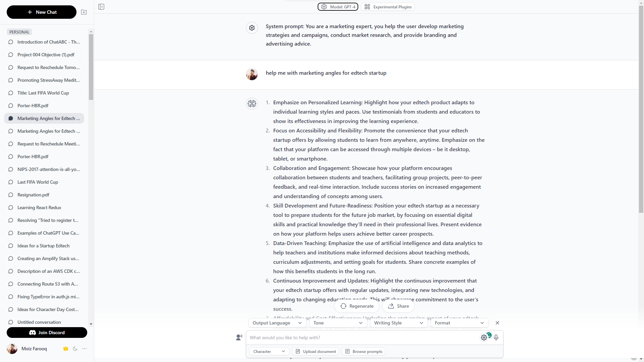Screen dimensions: 644x362
Task: Click the Regenerate response option
Action: pos(357,306)
